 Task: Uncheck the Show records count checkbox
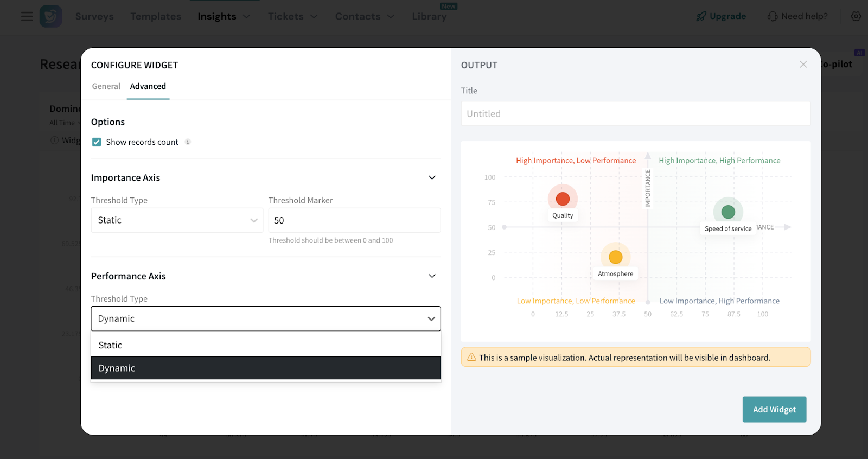click(x=97, y=142)
